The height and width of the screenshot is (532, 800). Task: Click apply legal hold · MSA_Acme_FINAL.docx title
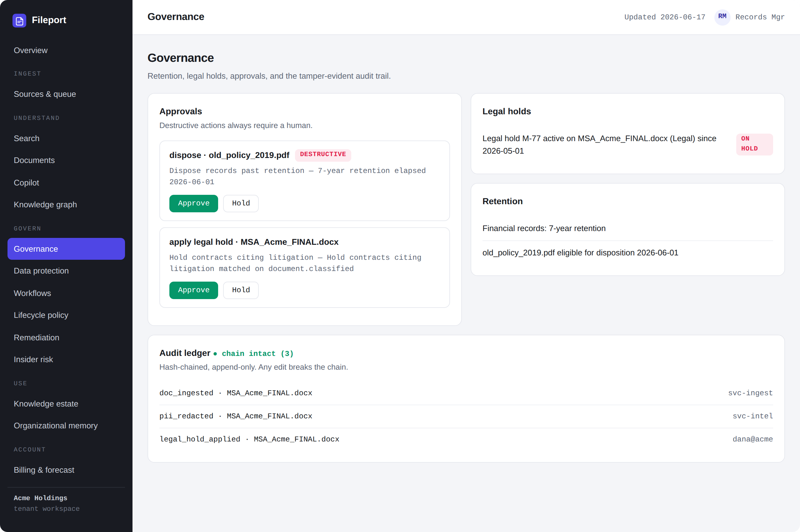click(x=254, y=242)
